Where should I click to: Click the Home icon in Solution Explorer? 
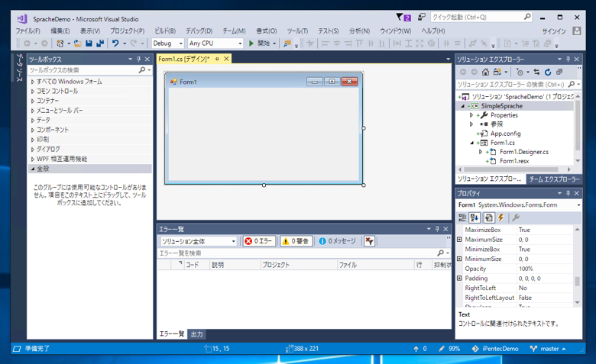pyautogui.click(x=485, y=72)
